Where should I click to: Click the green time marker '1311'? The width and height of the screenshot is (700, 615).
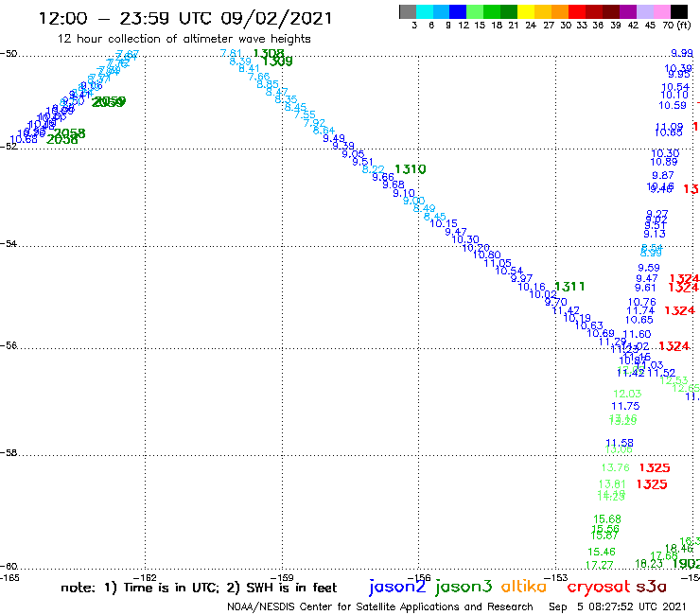pos(569,287)
